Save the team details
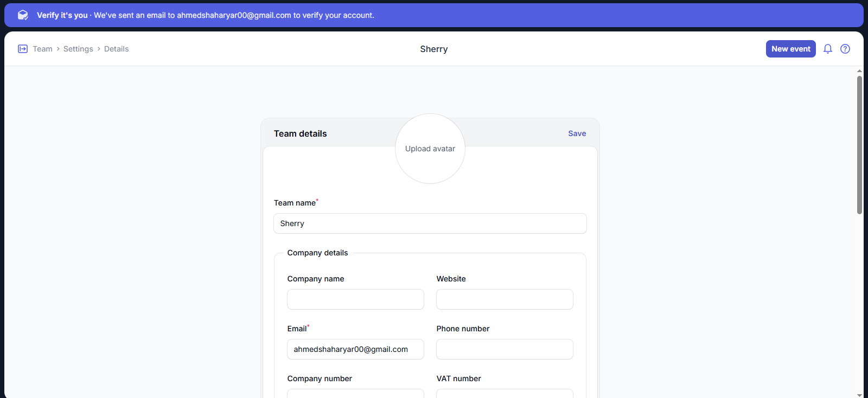The image size is (868, 398). 577,133
